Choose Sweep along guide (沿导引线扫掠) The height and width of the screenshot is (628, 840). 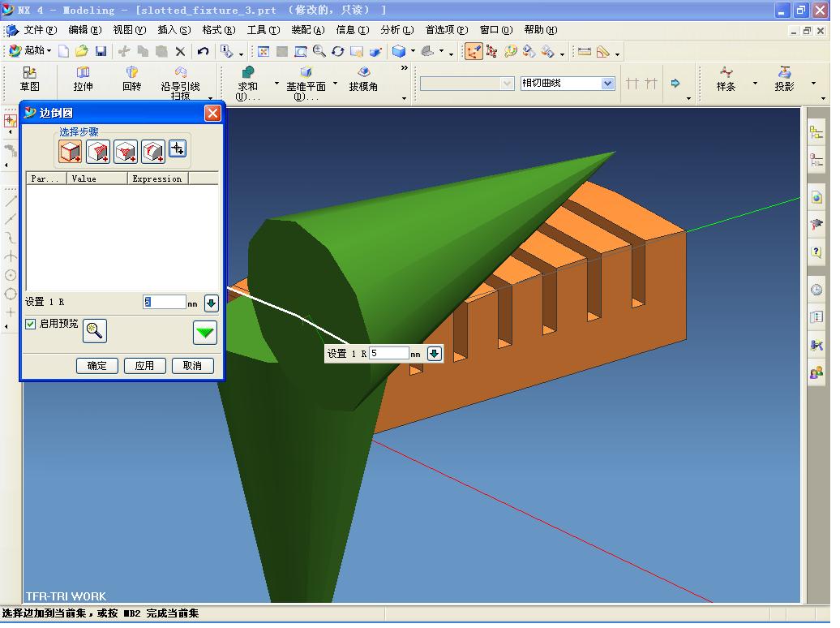[x=181, y=83]
